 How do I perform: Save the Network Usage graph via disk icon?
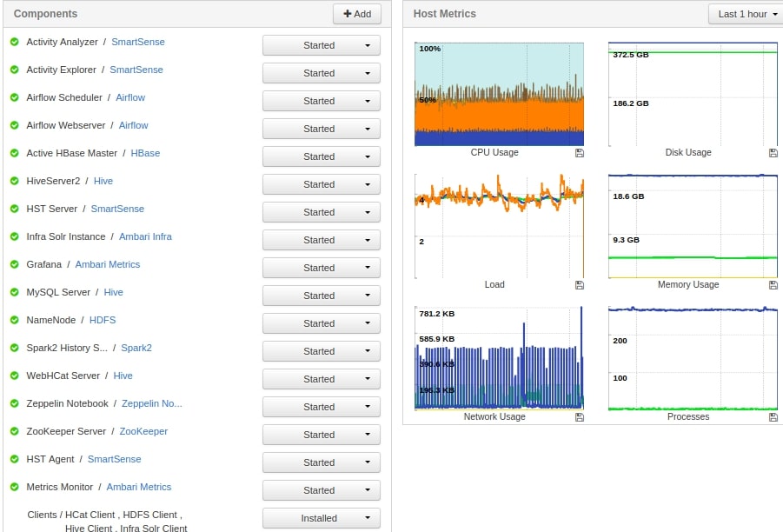[x=580, y=417]
